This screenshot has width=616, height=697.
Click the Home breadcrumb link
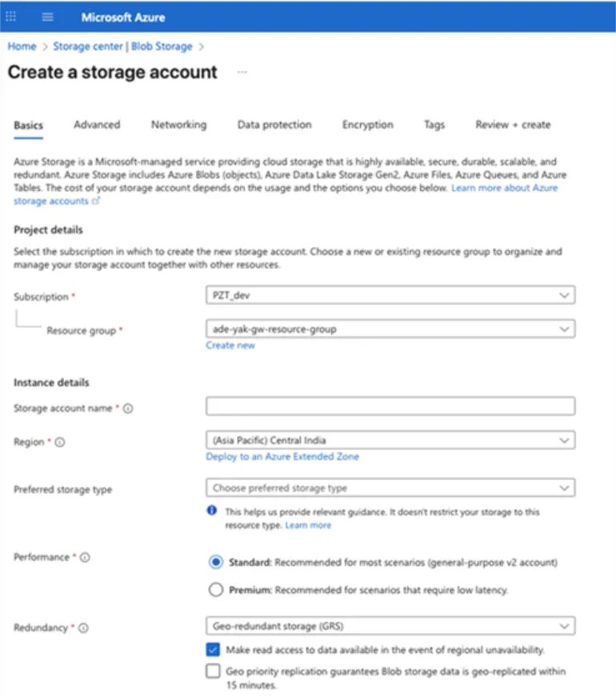(22, 46)
